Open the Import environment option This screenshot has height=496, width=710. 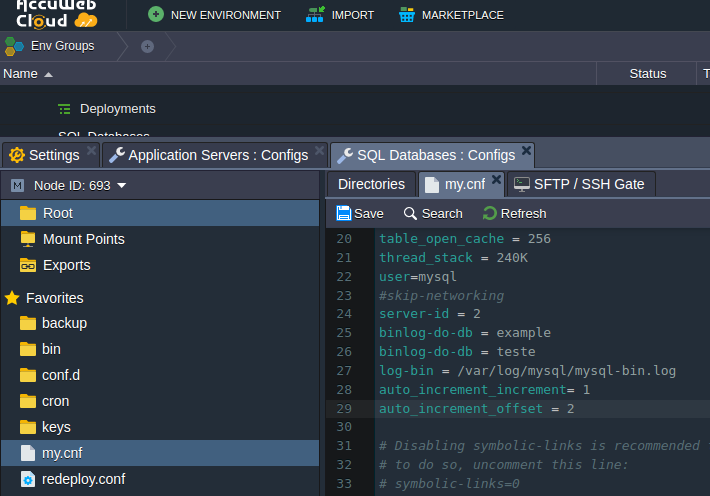[x=340, y=15]
